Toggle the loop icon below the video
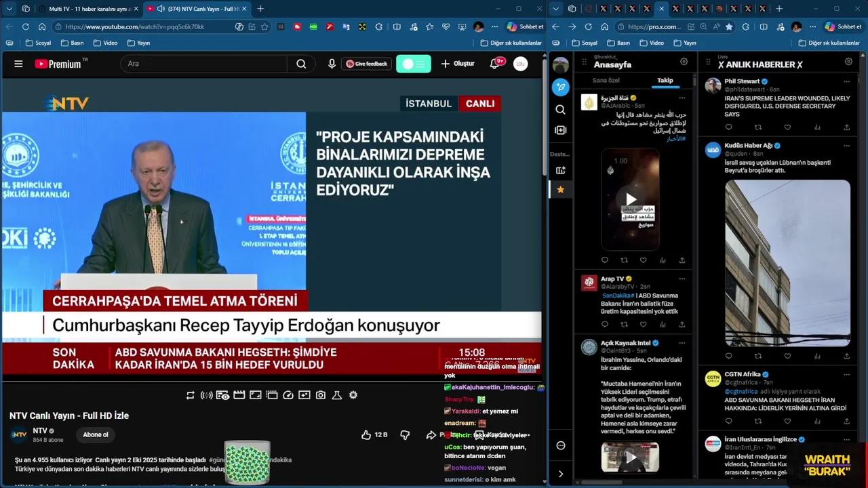868x488 pixels. coord(191,395)
